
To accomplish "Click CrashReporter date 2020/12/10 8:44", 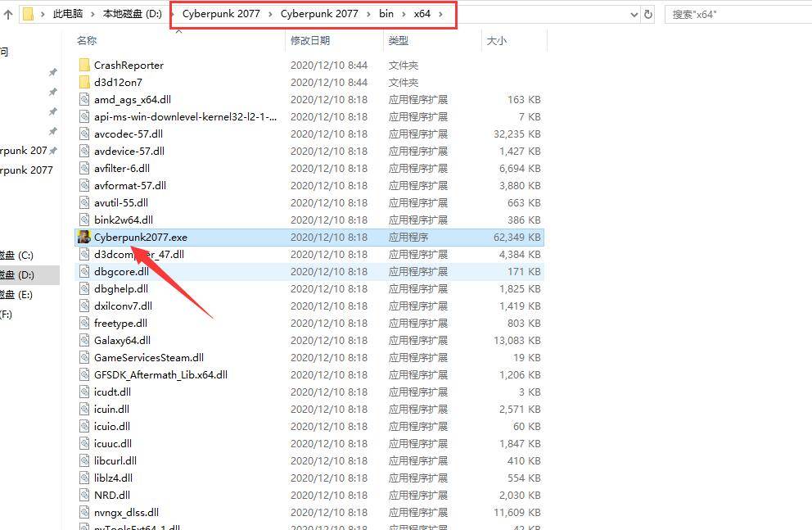I will pyautogui.click(x=329, y=66).
